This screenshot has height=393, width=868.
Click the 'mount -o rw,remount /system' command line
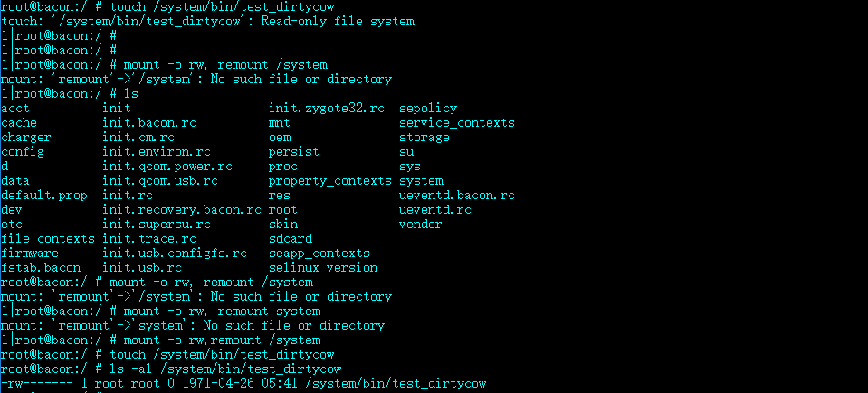(222, 340)
